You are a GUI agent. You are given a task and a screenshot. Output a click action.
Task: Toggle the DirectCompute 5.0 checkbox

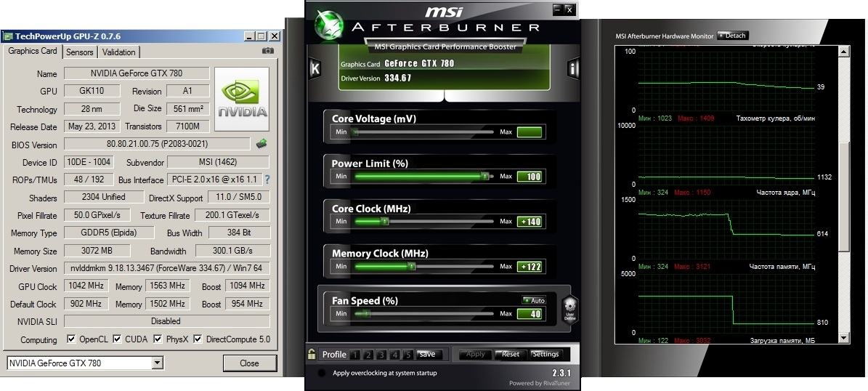pos(198,339)
